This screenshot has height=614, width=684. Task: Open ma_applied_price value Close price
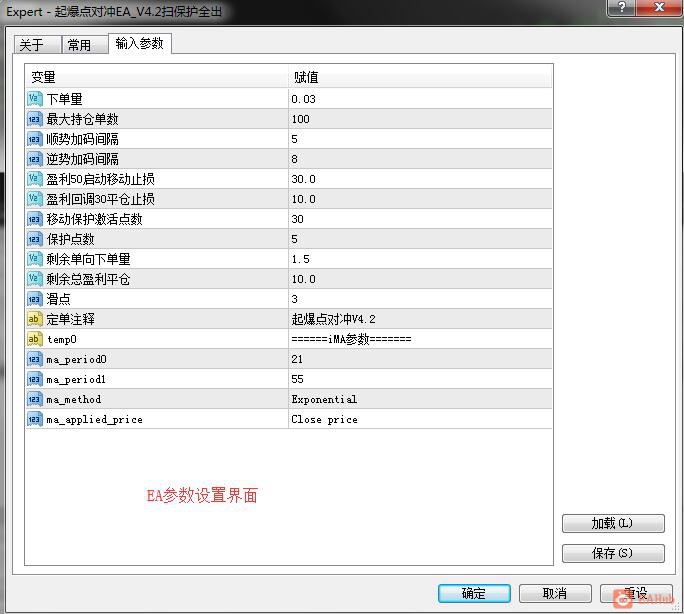point(420,419)
